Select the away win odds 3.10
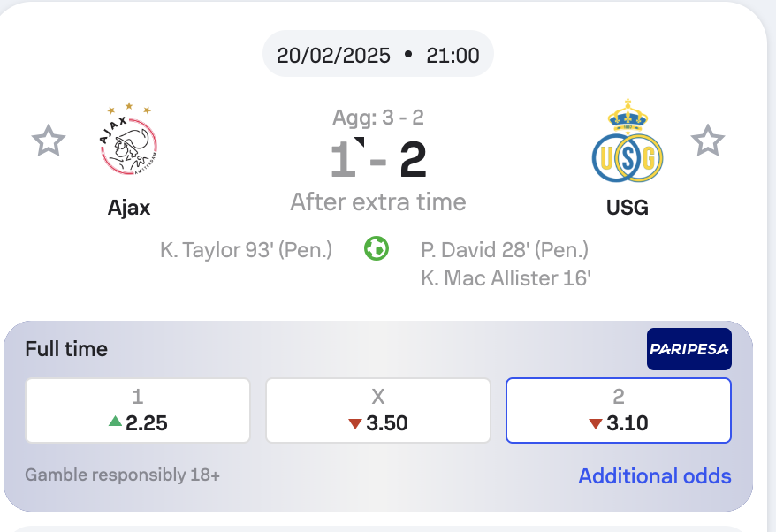Viewport: 776px width, 532px height. tap(618, 410)
